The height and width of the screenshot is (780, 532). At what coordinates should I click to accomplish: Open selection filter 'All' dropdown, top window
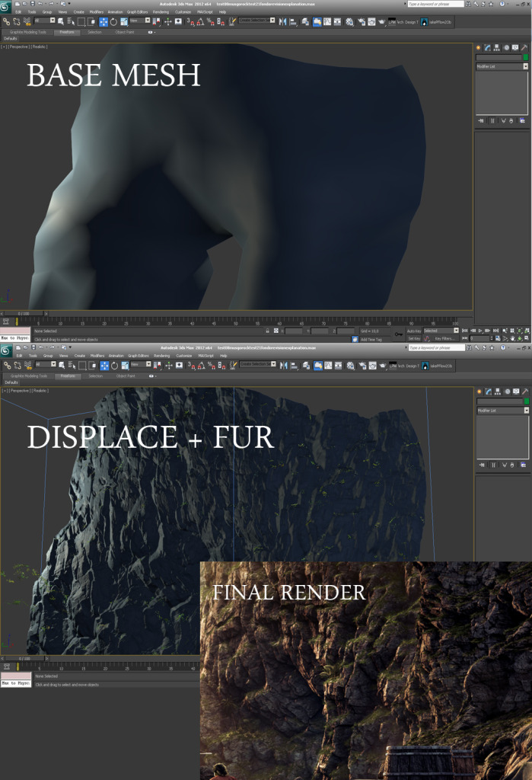(45, 21)
